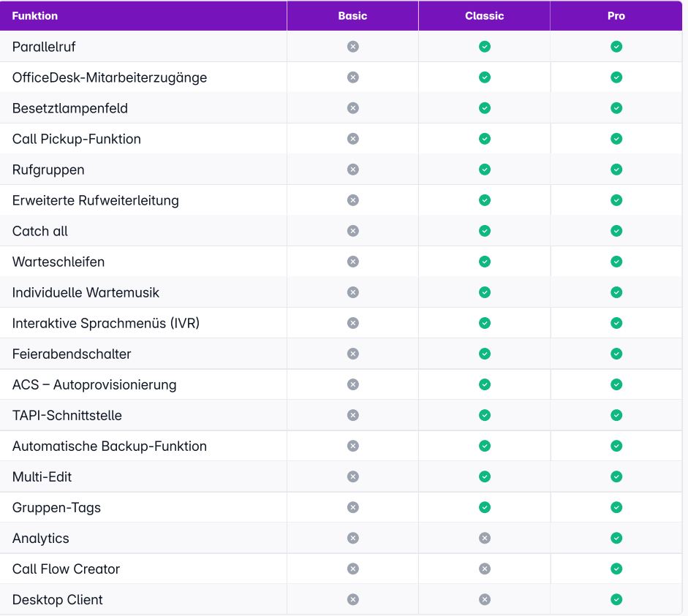Click the Basic cross for Multi-Edit

coord(352,476)
